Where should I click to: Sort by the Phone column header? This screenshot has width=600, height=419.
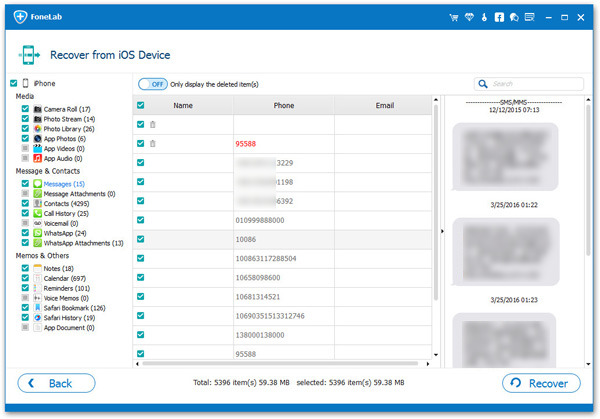284,105
